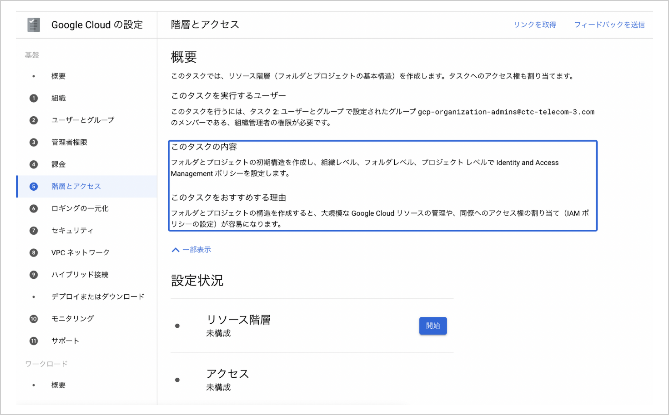Screen dimensions: 669x415
Task: Click the フィードバックを送信 link
Action: coord(609,25)
